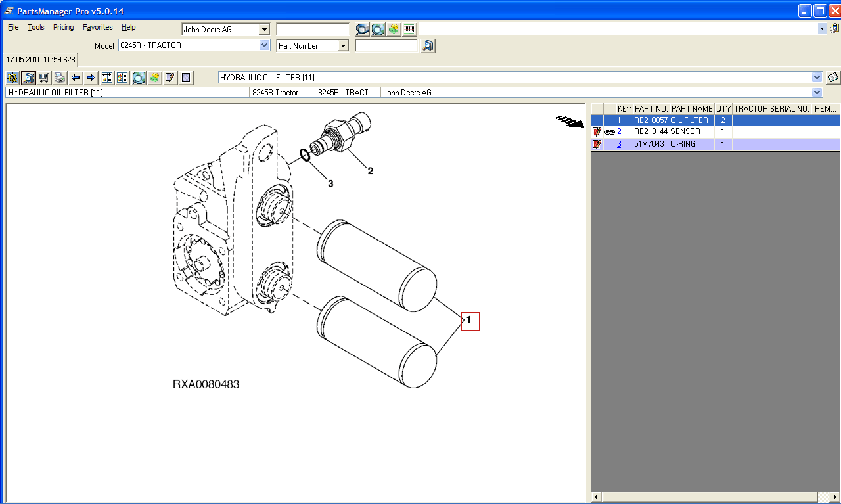Click the icon at far right of top bar

coord(834,28)
